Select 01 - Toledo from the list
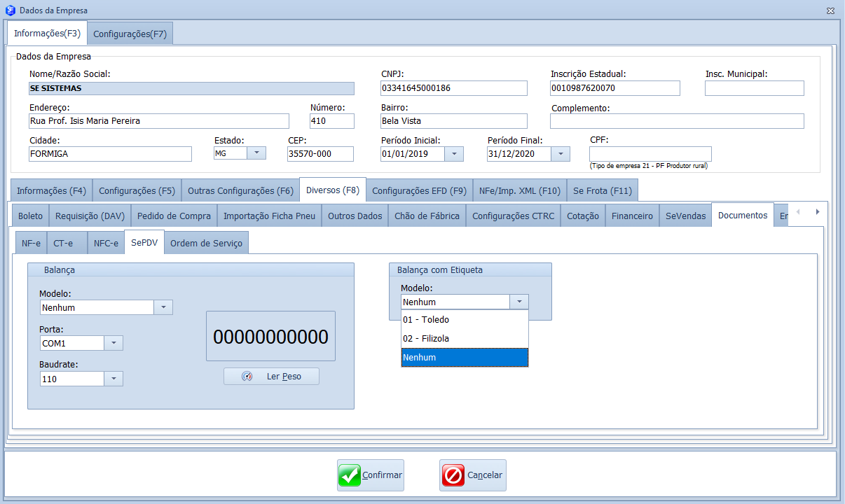Screen dimensions: 845x504 click(465, 320)
